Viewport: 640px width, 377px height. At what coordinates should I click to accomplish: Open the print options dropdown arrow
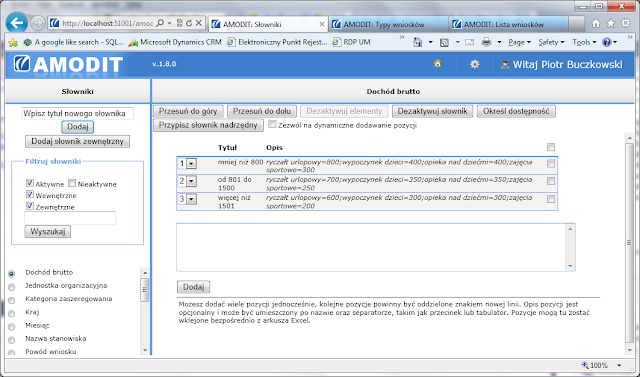point(499,42)
